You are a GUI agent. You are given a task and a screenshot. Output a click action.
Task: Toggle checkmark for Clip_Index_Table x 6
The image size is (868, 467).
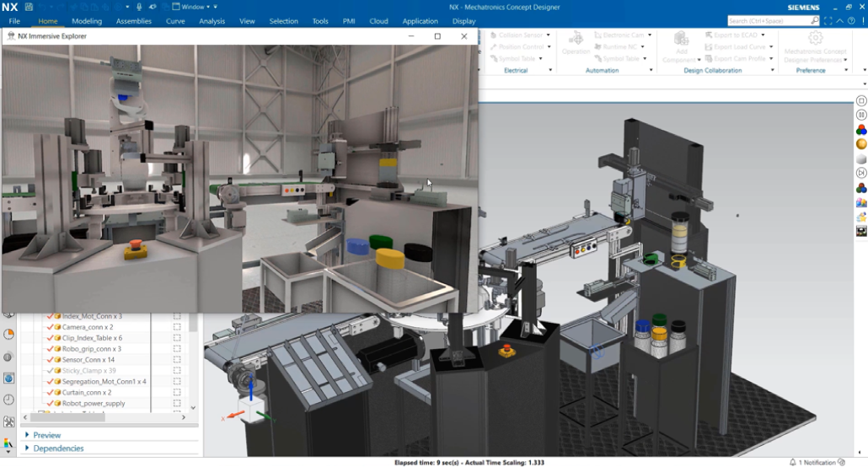point(50,338)
